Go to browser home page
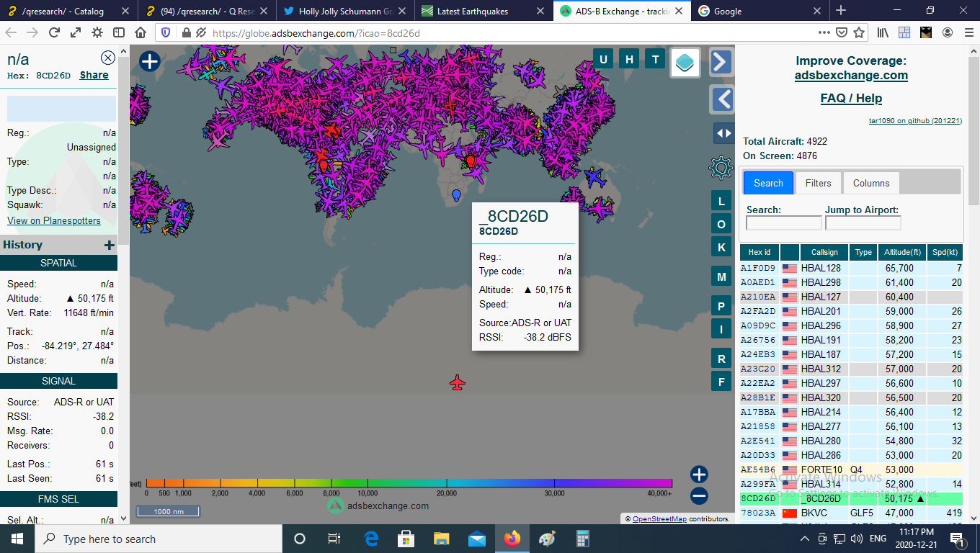Image resolution: width=980 pixels, height=553 pixels. click(141, 32)
